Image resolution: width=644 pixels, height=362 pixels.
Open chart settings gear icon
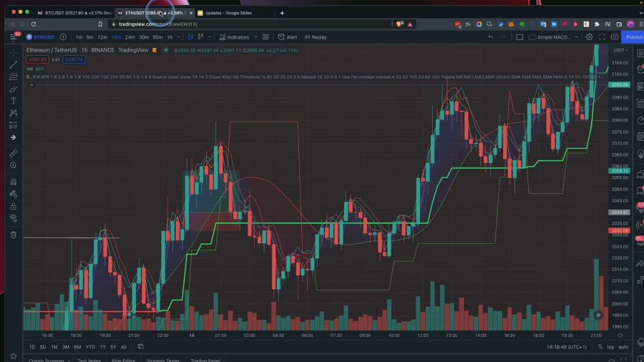(x=589, y=37)
